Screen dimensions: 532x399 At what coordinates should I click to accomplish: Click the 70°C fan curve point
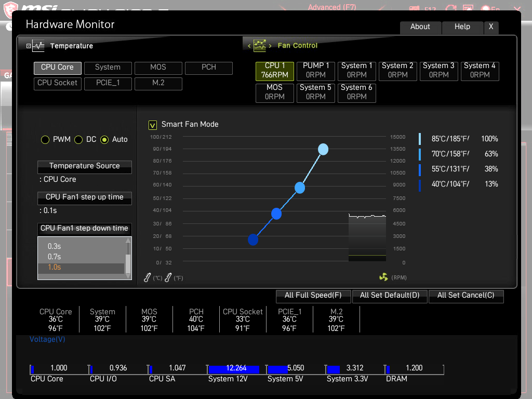click(x=300, y=188)
